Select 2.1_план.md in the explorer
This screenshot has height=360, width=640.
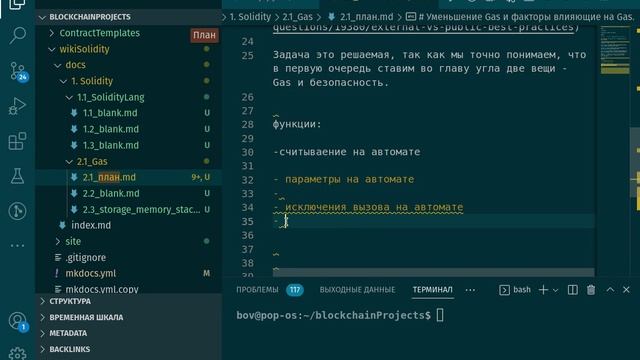(129, 177)
